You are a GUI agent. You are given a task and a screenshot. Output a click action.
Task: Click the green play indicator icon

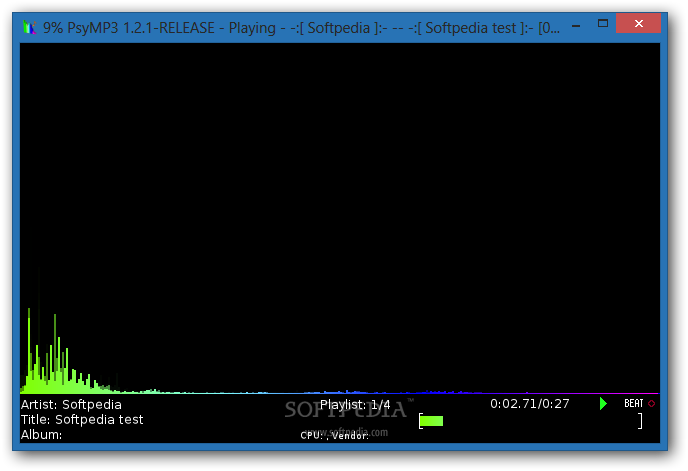click(603, 403)
